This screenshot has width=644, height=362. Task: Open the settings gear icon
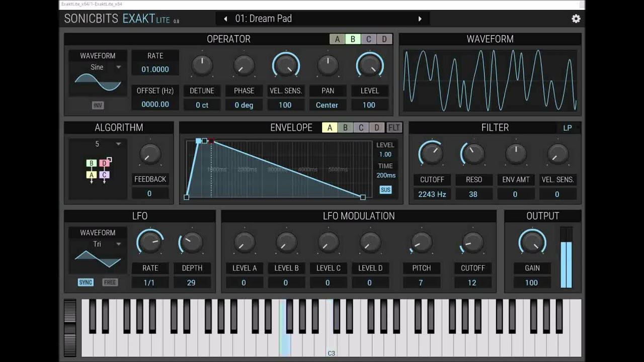click(x=576, y=19)
